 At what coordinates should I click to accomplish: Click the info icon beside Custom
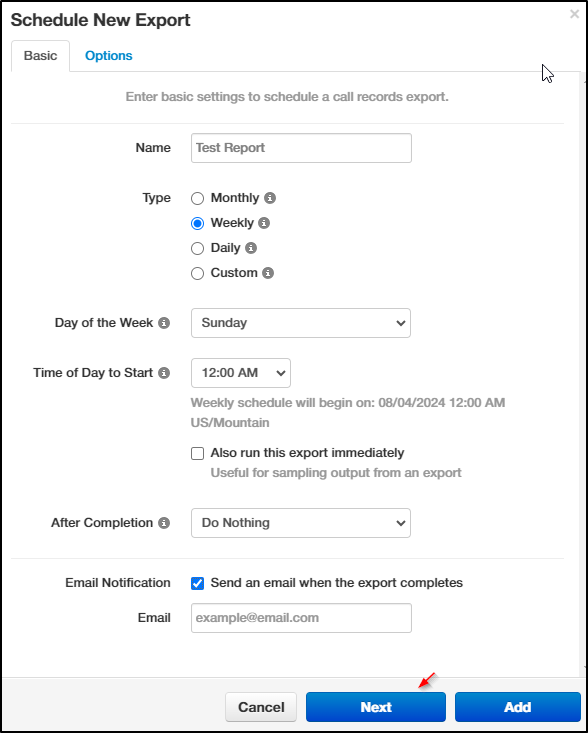[x=268, y=273]
